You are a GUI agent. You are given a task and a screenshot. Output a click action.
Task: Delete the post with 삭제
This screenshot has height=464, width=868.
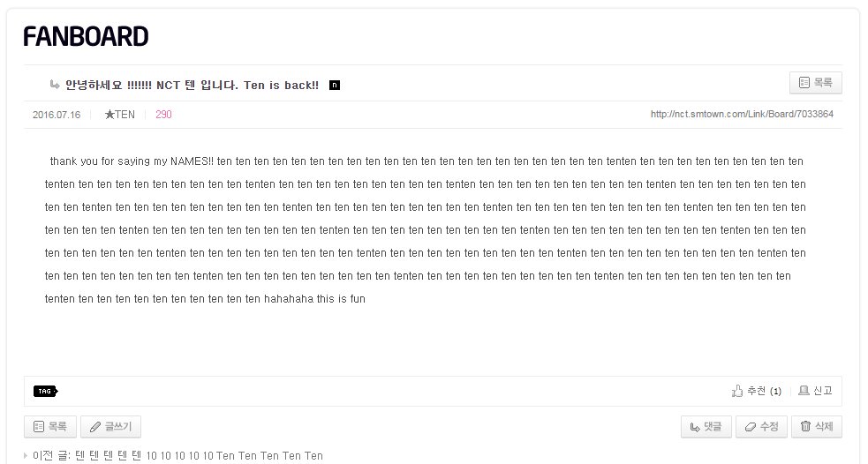[x=817, y=427]
